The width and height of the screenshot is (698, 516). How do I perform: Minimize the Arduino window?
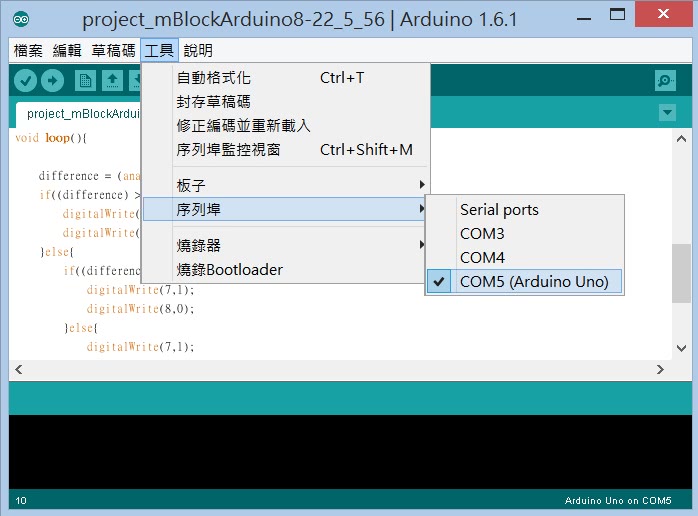tap(584, 19)
